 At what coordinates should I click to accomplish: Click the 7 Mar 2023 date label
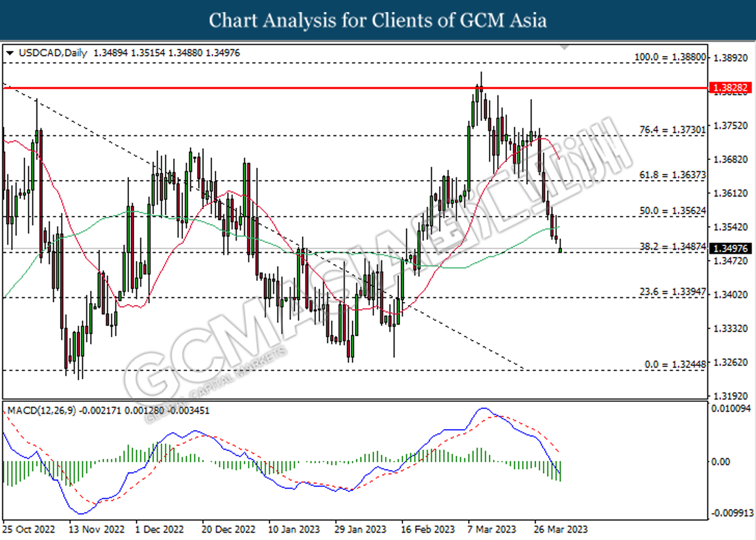[x=492, y=529]
